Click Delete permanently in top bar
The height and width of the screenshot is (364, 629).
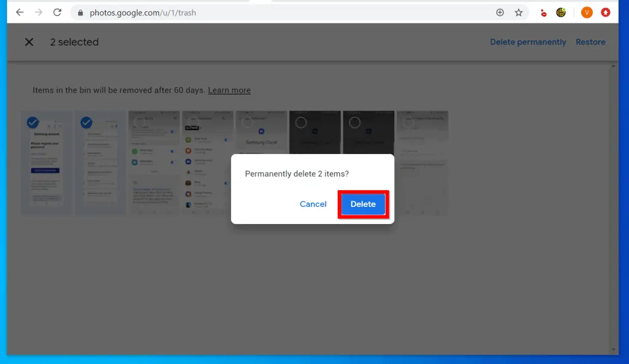(x=528, y=42)
